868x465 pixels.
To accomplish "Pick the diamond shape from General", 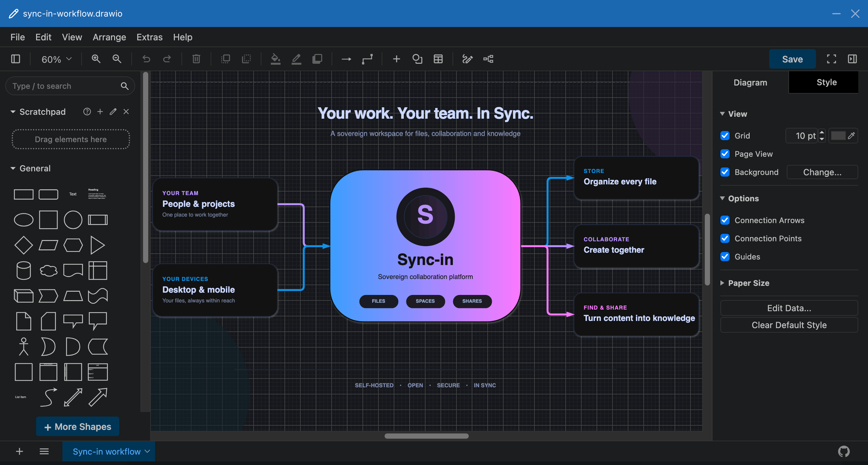I will [24, 245].
